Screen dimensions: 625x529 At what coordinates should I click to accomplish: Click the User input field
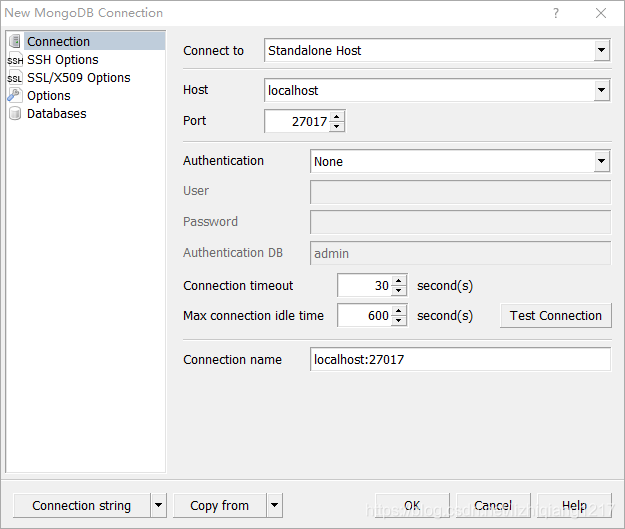[460, 192]
